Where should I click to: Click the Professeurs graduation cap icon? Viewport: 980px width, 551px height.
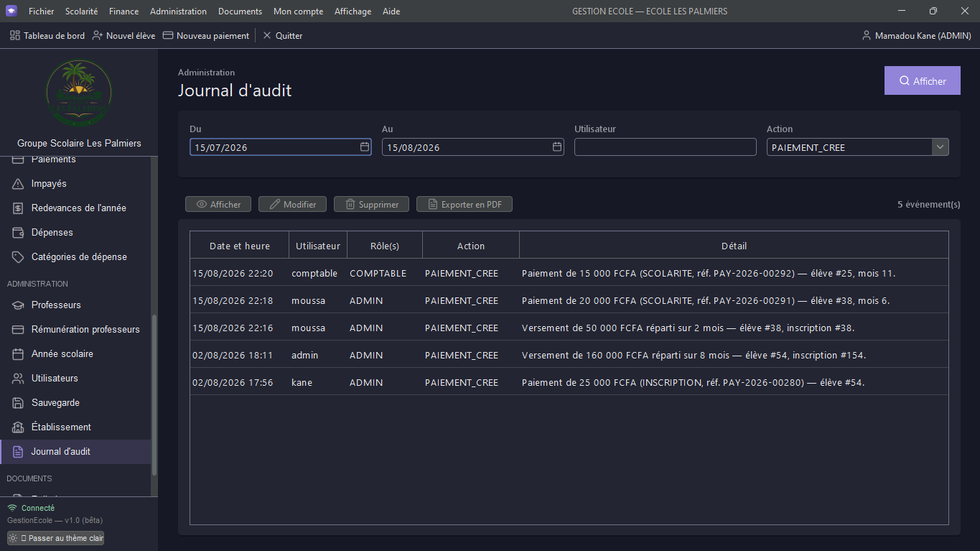coord(18,305)
